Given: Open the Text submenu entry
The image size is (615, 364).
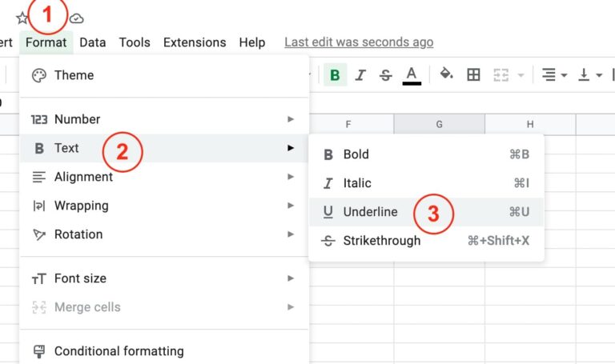Looking at the screenshot, I should (x=164, y=148).
